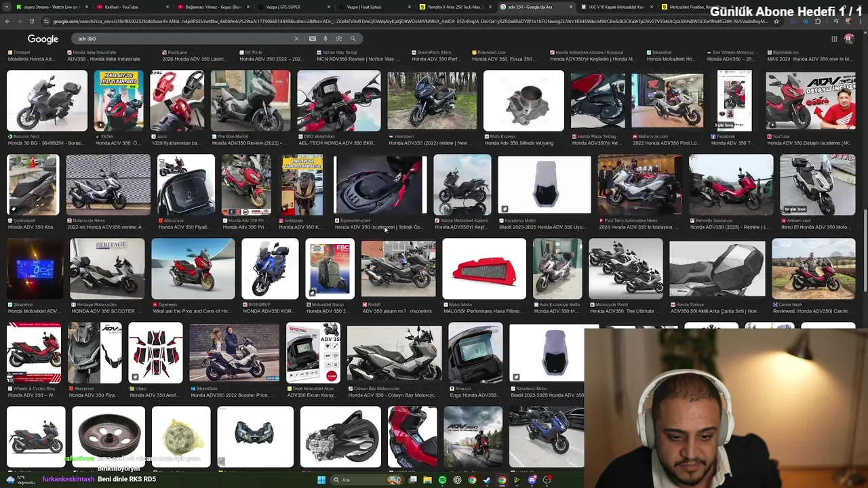Open the Windows Start menu

tap(321, 480)
